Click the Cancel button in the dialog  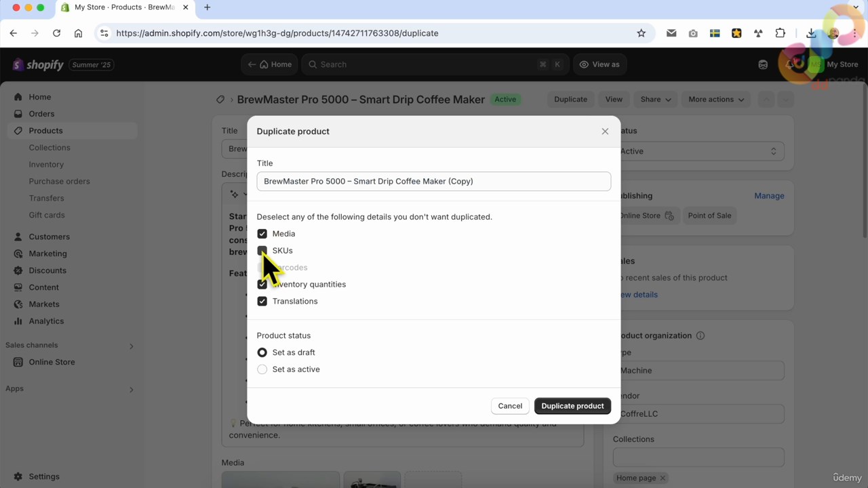(x=510, y=406)
